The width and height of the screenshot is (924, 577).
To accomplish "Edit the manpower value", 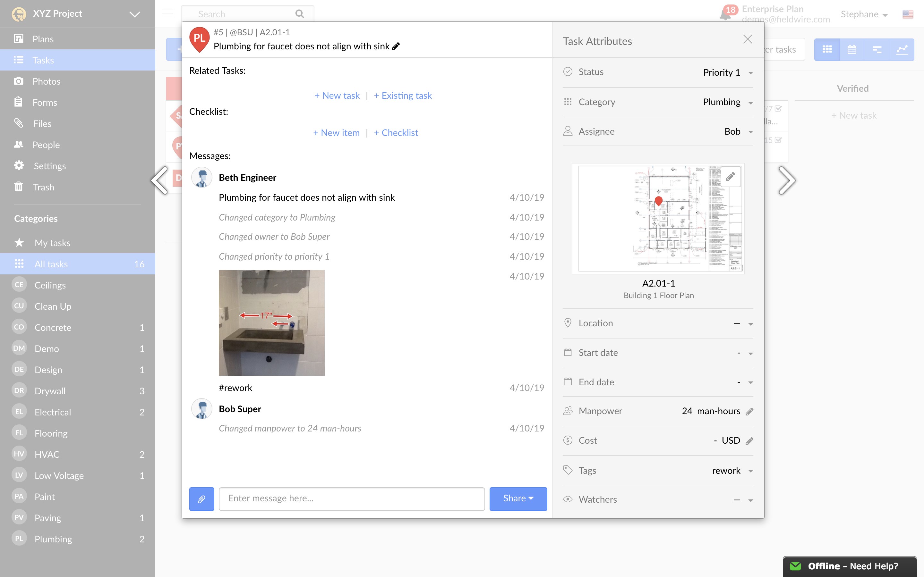I will (x=749, y=411).
